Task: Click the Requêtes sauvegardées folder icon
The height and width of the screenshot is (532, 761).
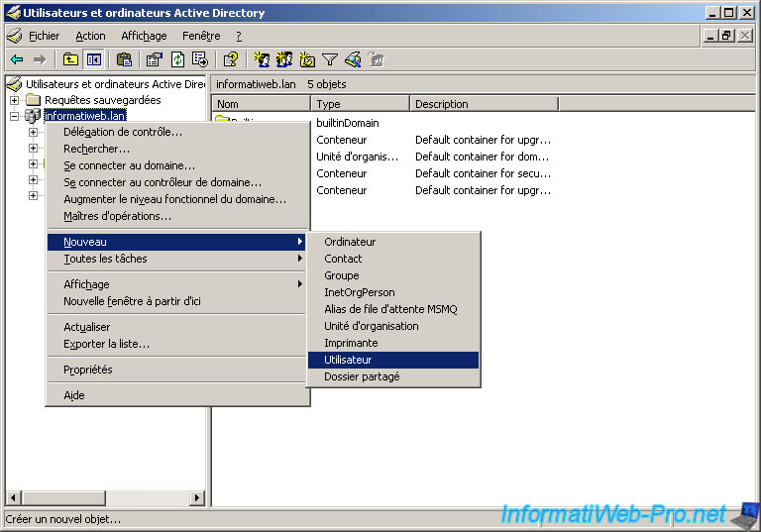Action: click(x=33, y=100)
